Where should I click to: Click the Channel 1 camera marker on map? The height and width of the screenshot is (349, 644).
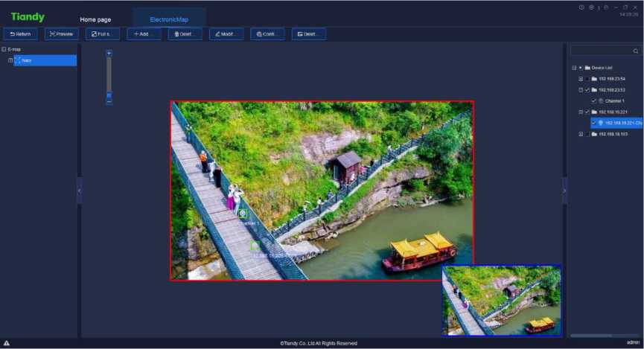pyautogui.click(x=242, y=214)
